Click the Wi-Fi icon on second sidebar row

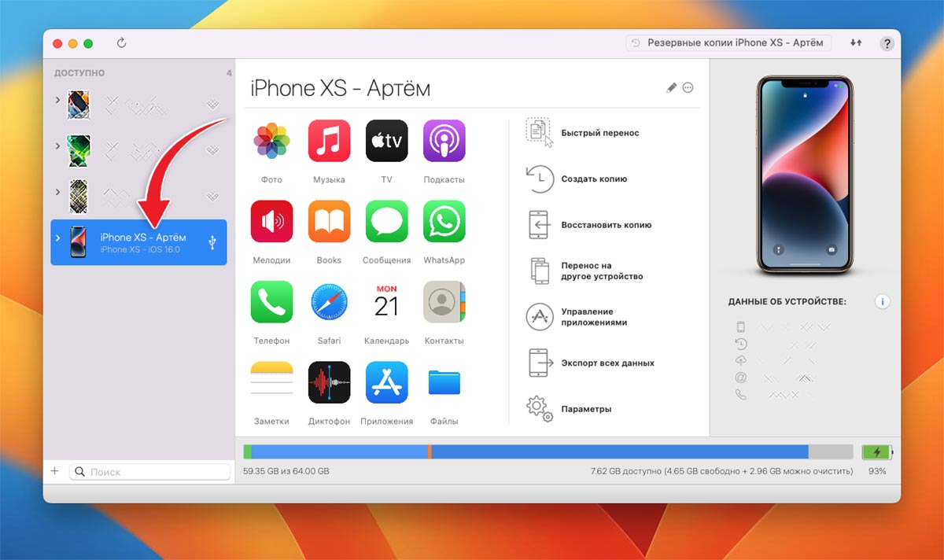[212, 149]
